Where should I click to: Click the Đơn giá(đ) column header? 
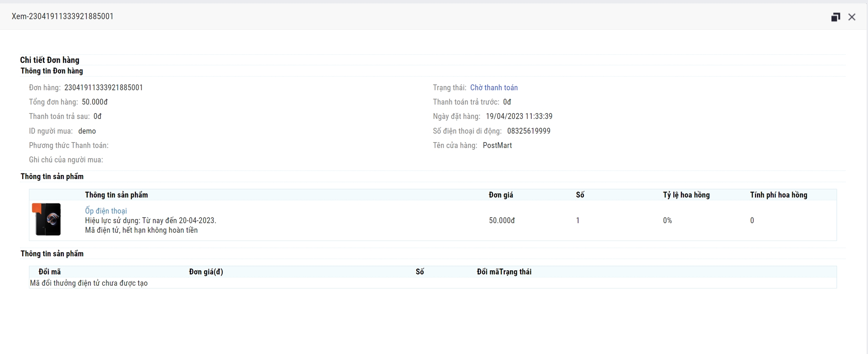[x=206, y=272]
